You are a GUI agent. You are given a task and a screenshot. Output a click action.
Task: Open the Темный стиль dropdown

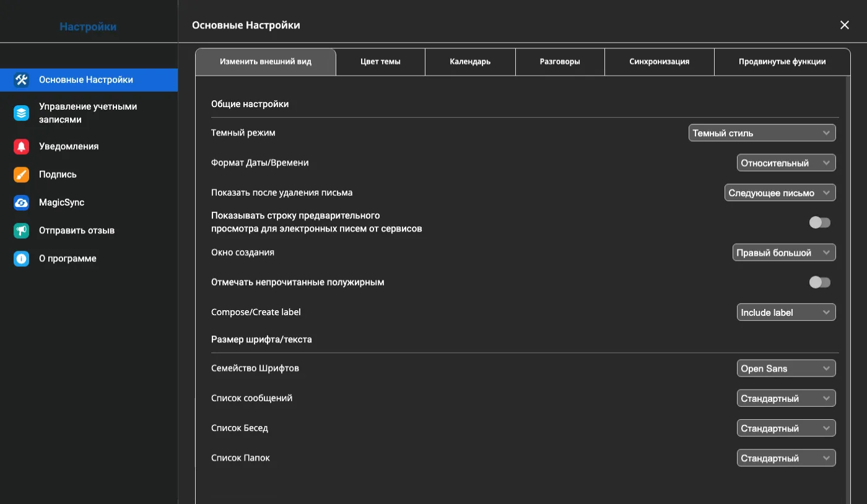762,133
